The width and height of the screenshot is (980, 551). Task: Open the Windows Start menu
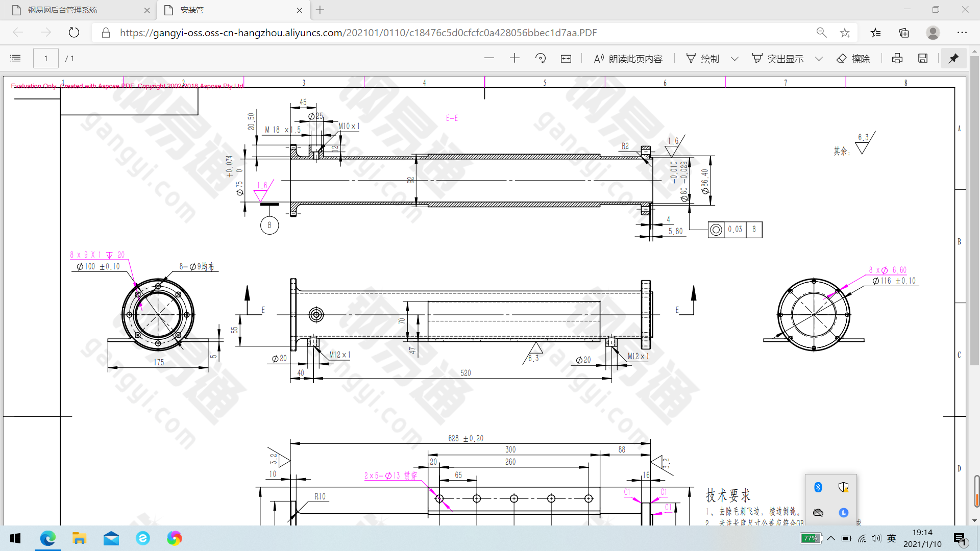coord(15,538)
